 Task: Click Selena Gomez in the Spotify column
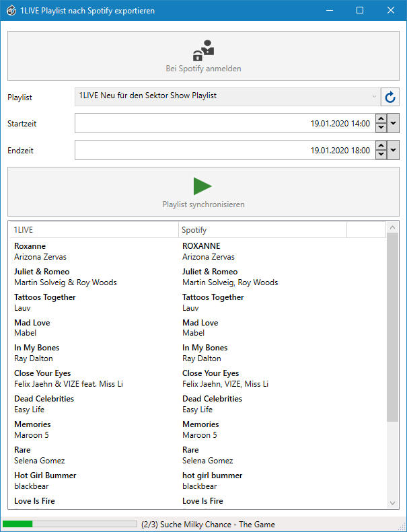pyautogui.click(x=208, y=461)
